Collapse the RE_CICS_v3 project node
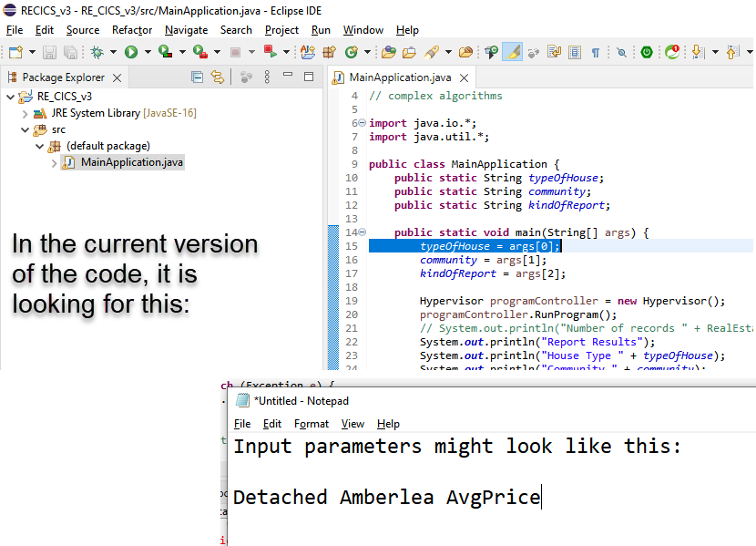 click(x=11, y=97)
